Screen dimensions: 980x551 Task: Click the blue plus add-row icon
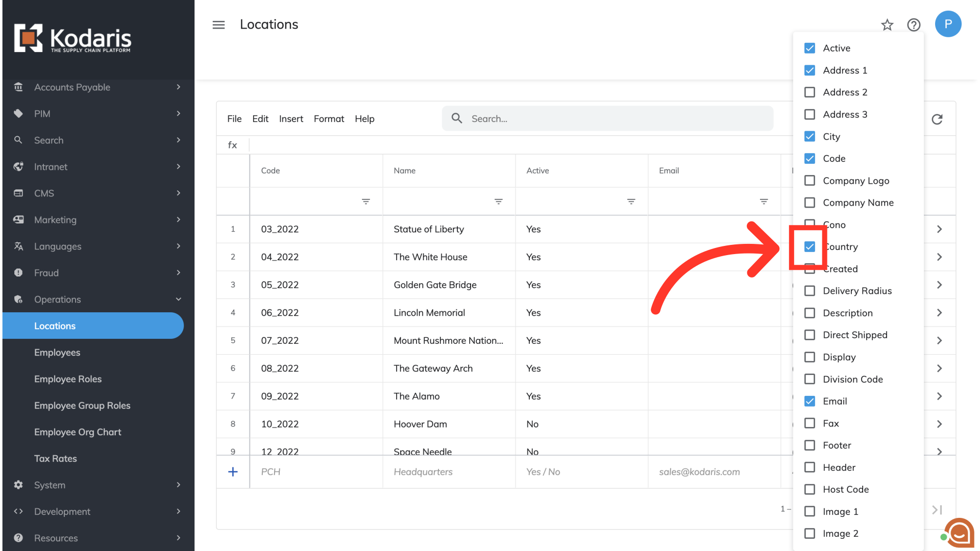pyautogui.click(x=233, y=472)
